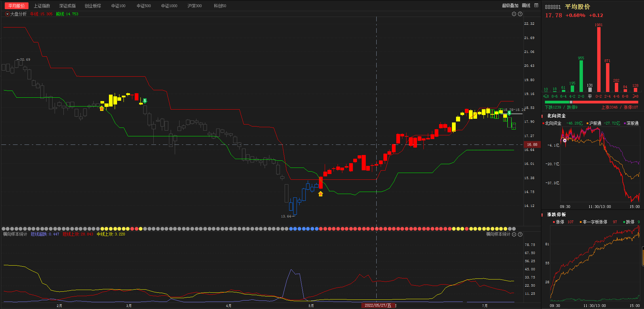Click the tallest red bar labeled 1981
The image size is (644, 309).
(x=599, y=59)
